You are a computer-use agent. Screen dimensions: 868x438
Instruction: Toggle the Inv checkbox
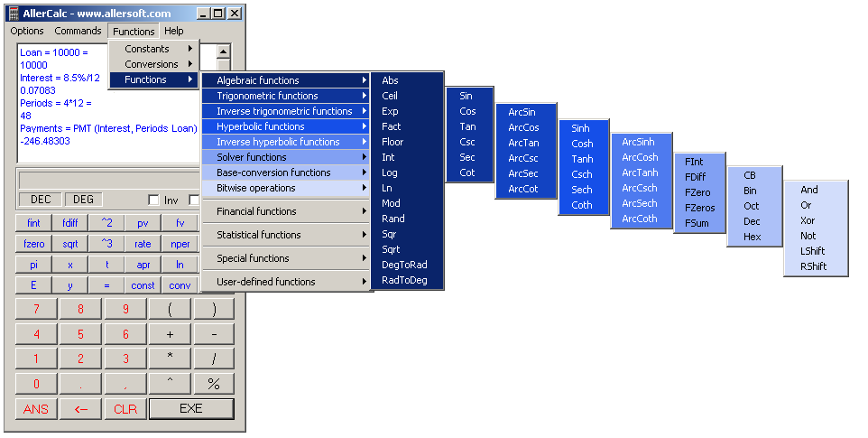153,200
